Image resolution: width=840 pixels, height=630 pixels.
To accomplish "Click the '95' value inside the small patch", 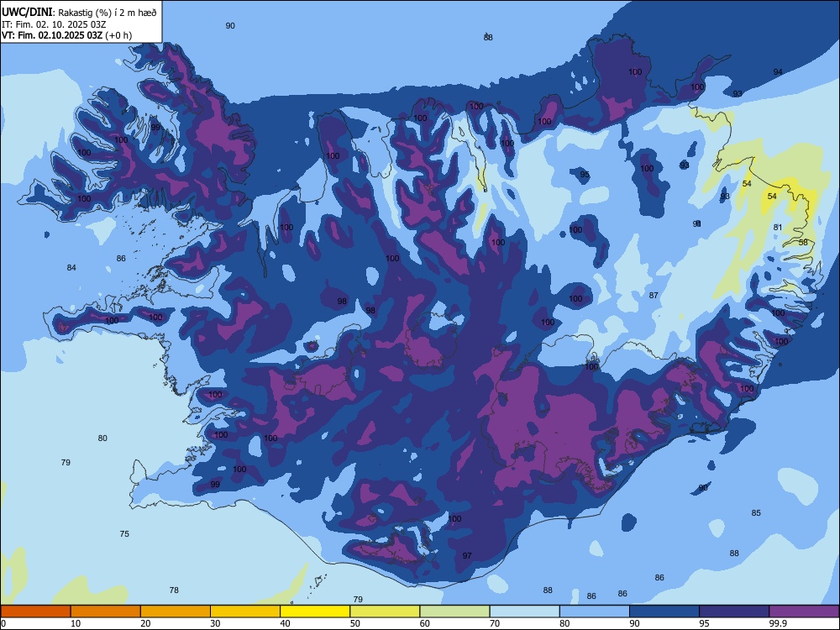I will 585,175.
